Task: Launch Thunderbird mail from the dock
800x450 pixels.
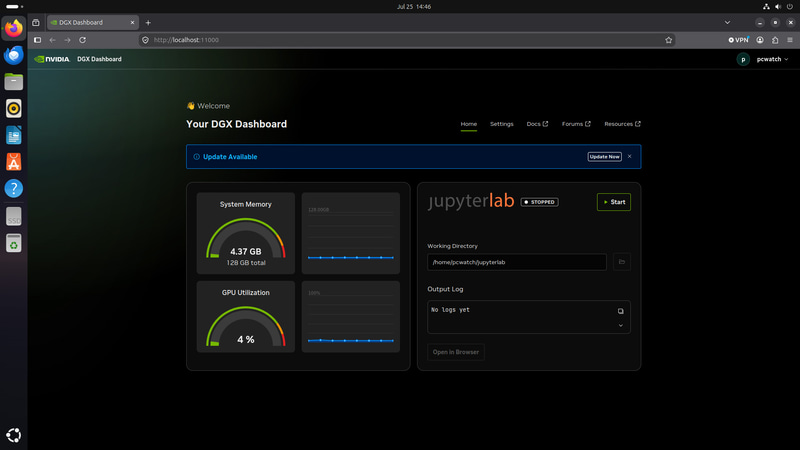Action: (14, 55)
